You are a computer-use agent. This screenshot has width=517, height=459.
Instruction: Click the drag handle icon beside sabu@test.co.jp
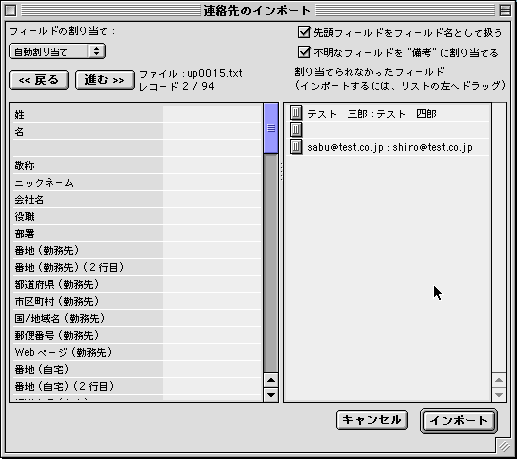[296, 147]
